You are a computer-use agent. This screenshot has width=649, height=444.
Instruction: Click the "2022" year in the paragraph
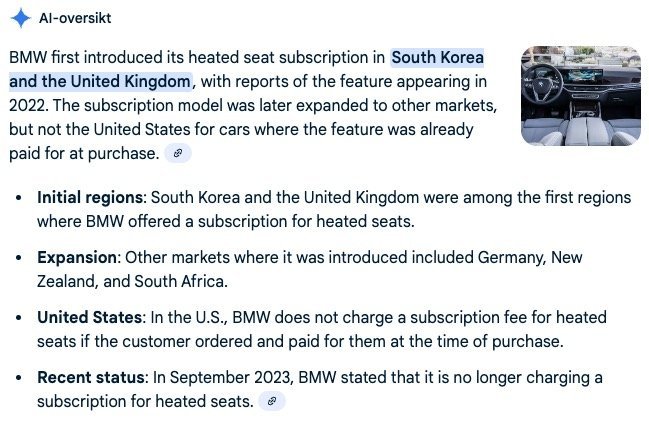(28, 105)
